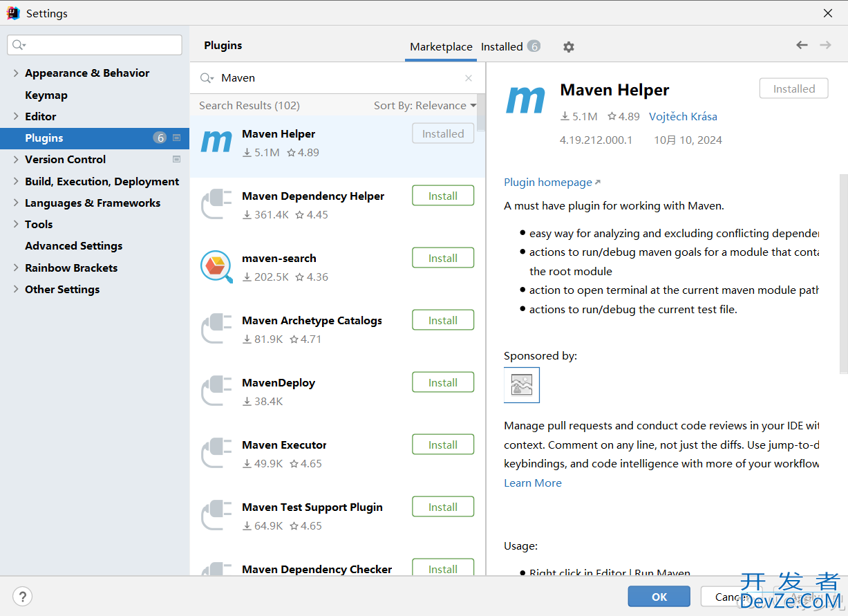The width and height of the screenshot is (848, 616).
Task: Click Maven Helper logo in results list
Action: tap(216, 142)
